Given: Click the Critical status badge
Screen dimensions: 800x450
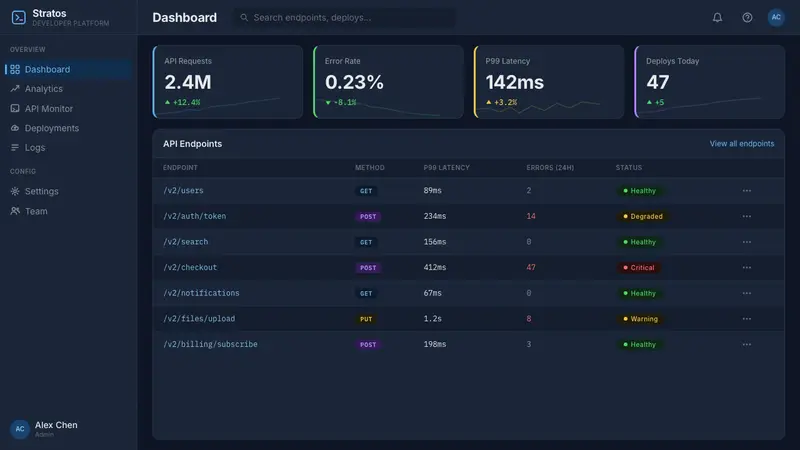Looking at the screenshot, I should pos(639,267).
